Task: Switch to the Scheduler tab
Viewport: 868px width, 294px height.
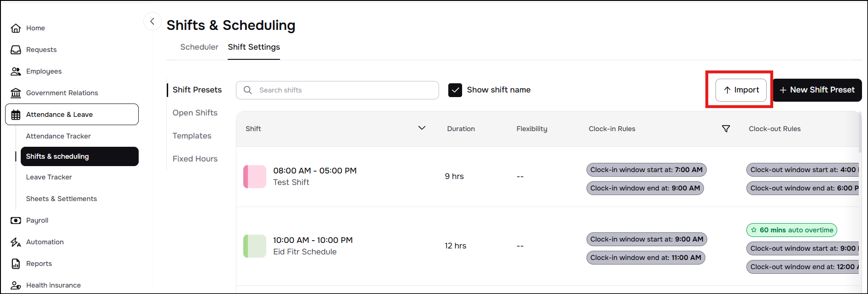Action: tap(199, 47)
